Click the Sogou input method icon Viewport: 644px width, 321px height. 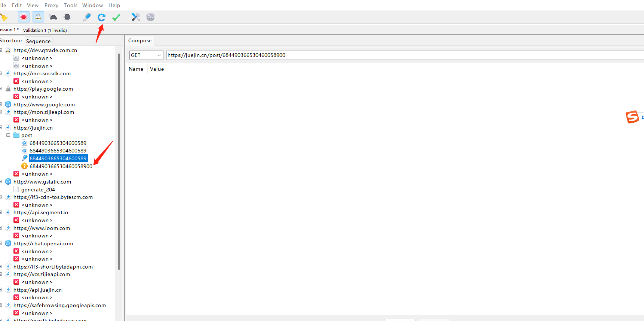click(632, 117)
